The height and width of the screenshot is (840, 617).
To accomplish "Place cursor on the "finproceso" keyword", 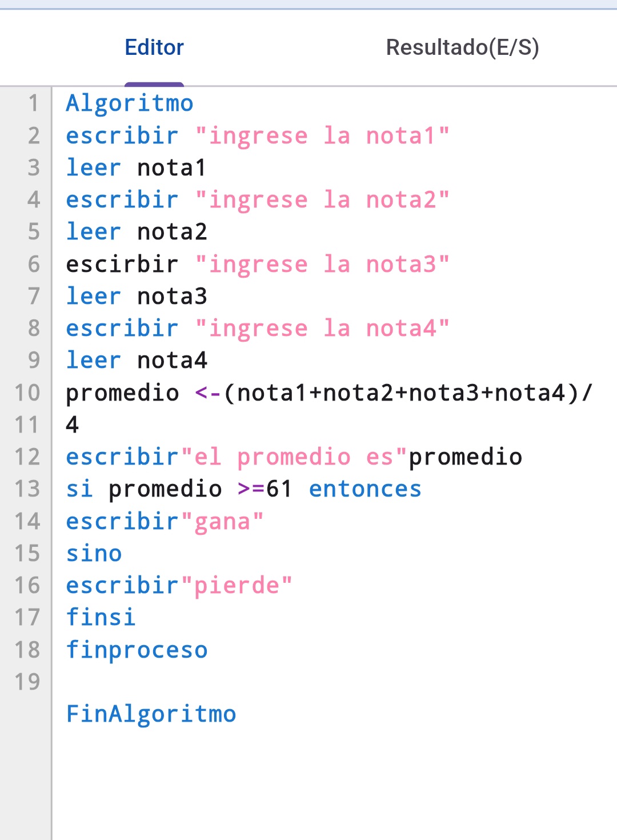I will [x=137, y=650].
